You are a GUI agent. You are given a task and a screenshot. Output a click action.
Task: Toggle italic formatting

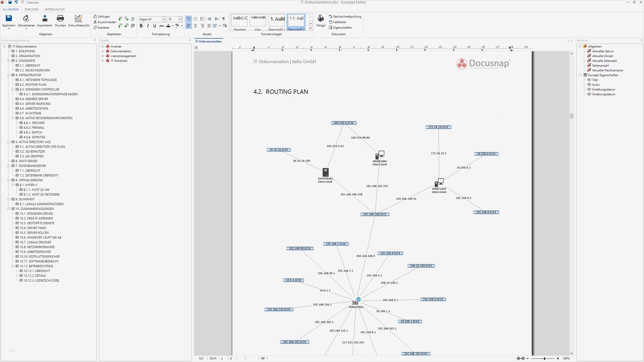click(148, 26)
